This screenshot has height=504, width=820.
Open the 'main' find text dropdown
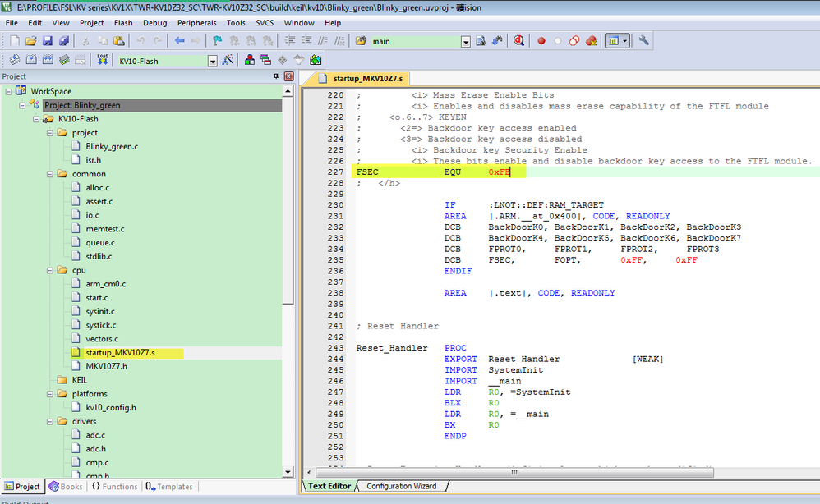pyautogui.click(x=465, y=41)
